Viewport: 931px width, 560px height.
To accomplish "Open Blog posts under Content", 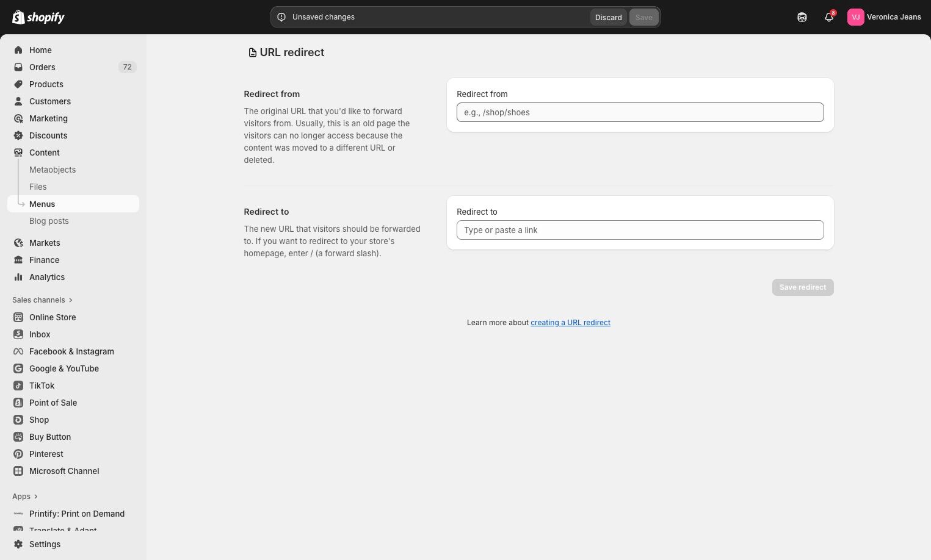I will (49, 221).
